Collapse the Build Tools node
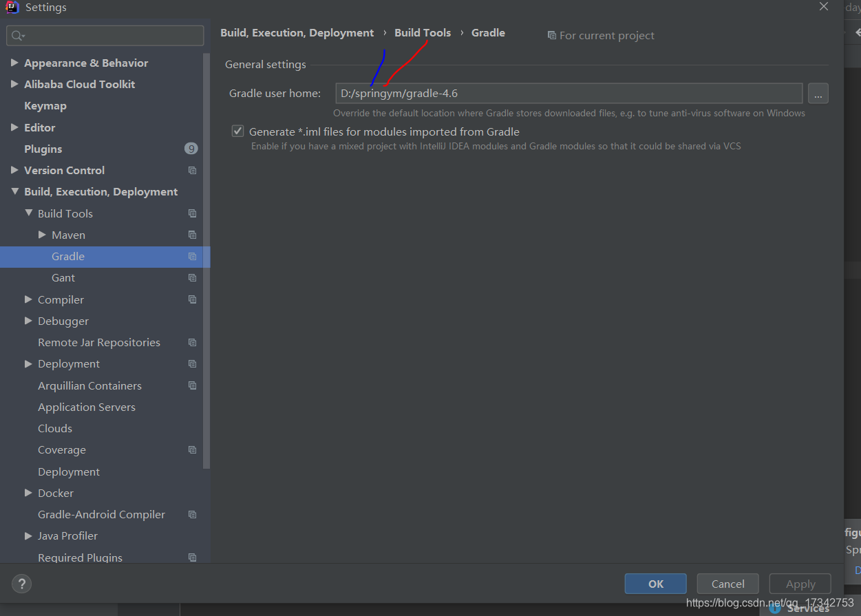The height and width of the screenshot is (616, 861). tap(28, 213)
